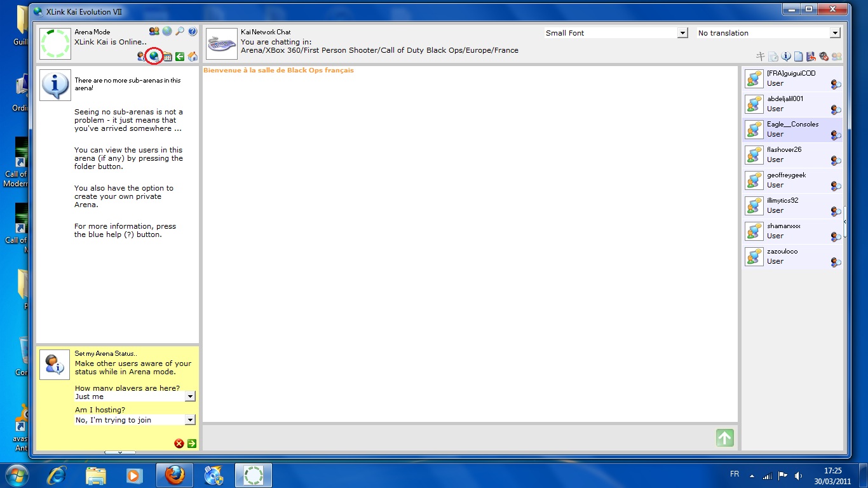
Task: Click the grey globe icon beside Arena Mode
Action: click(167, 31)
